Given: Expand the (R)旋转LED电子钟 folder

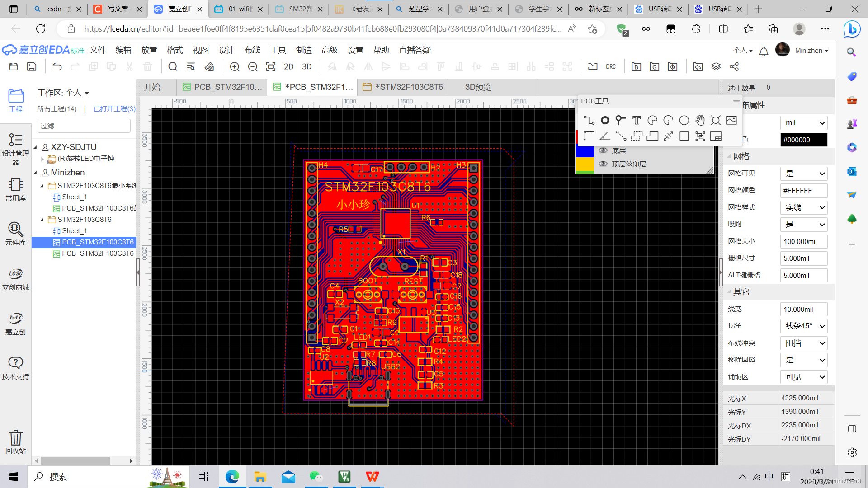Looking at the screenshot, I should (42, 159).
